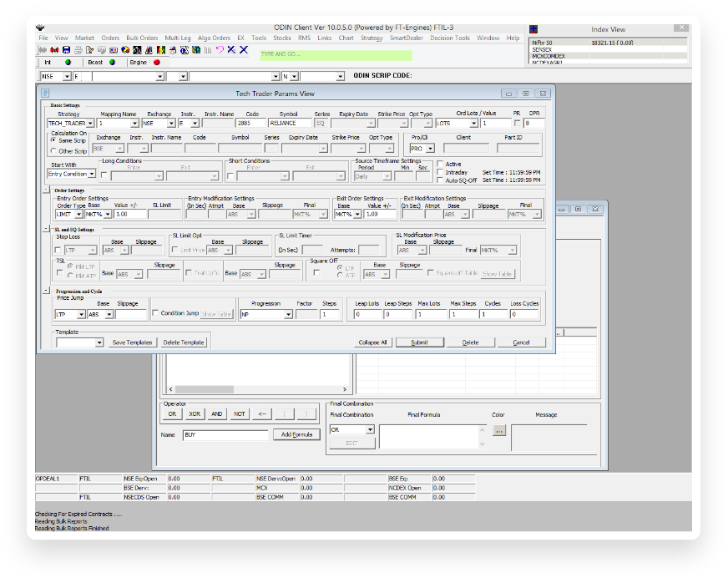Click the Collapse All button

[x=372, y=342]
